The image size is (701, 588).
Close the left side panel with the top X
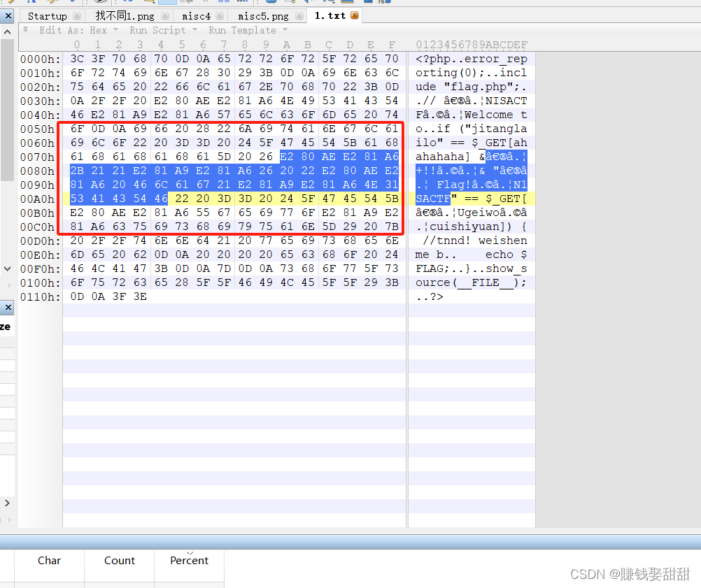[8, 16]
